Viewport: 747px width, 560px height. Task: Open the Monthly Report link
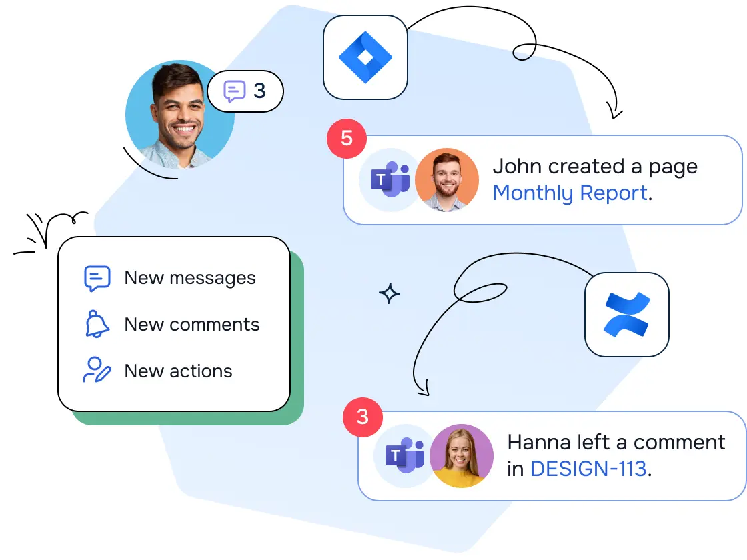[x=570, y=193]
